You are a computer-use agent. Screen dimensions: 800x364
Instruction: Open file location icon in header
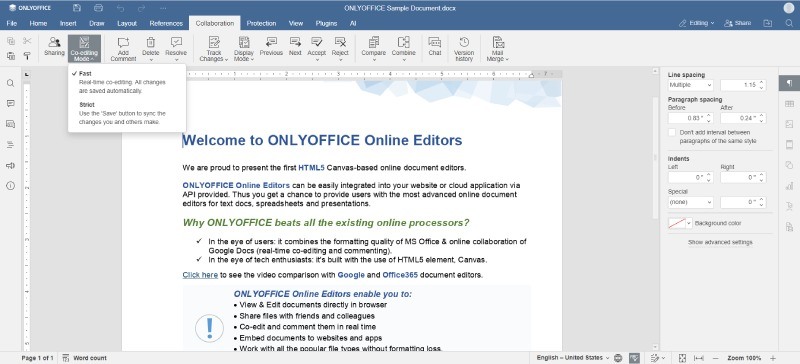(767, 23)
